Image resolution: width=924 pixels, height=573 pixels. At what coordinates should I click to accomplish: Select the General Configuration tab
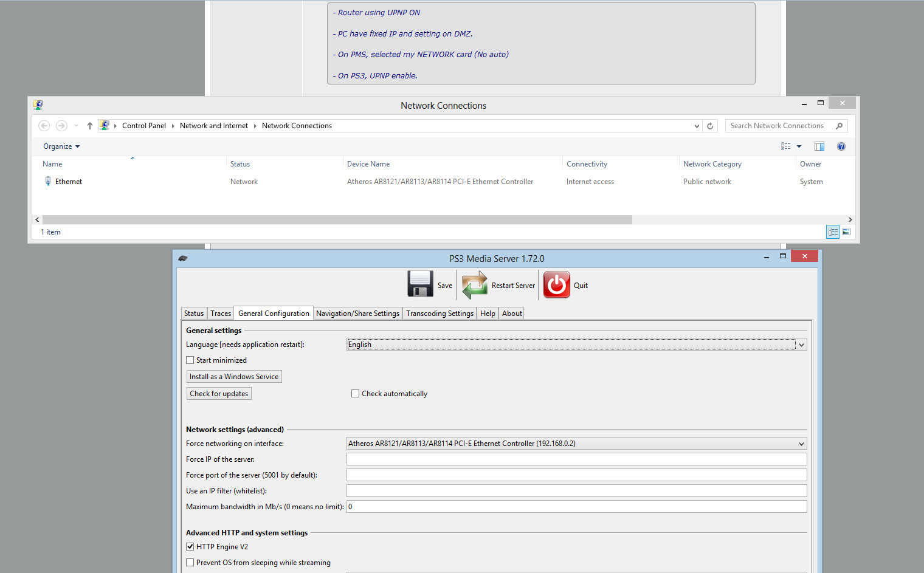click(274, 313)
